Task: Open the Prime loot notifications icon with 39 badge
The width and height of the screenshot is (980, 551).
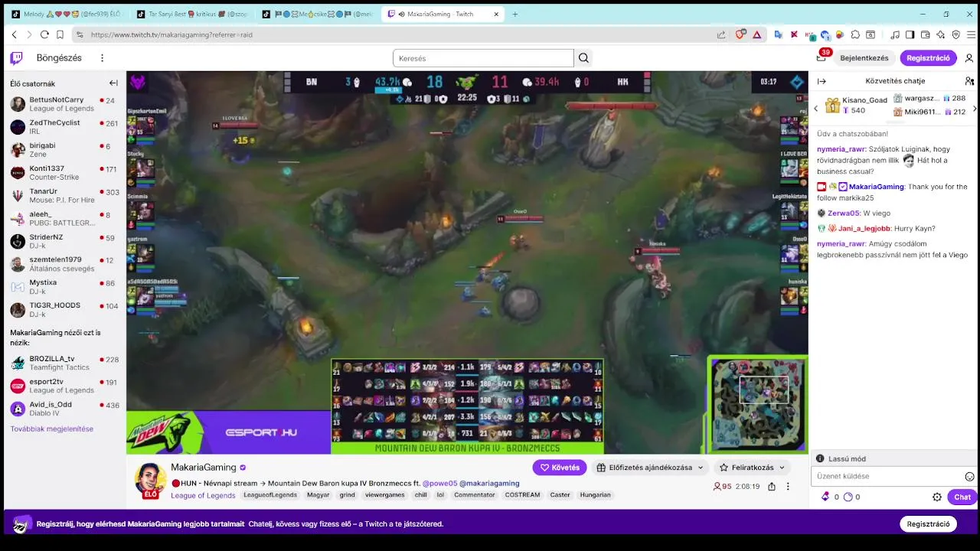Action: (822, 57)
